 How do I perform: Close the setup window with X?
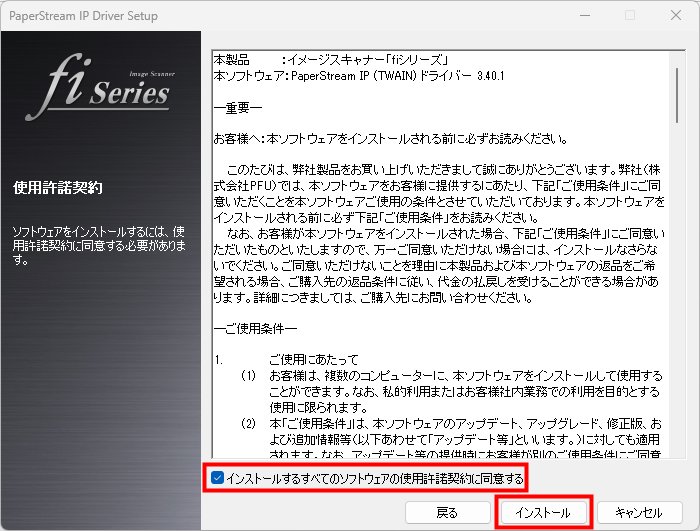(x=676, y=15)
